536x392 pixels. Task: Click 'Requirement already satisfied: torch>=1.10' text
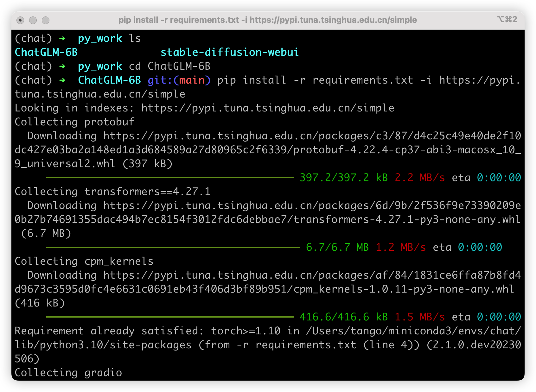coord(148,331)
